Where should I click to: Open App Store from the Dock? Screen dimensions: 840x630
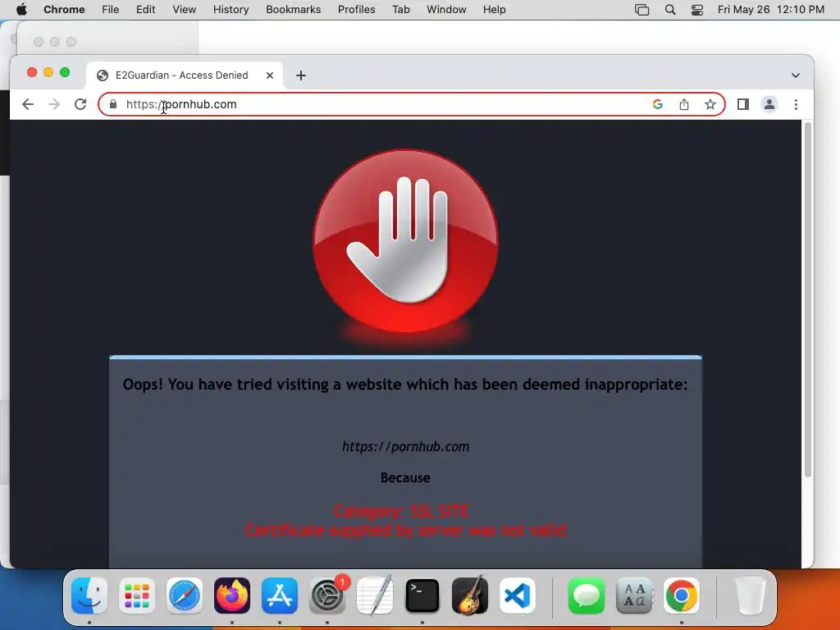coord(280,596)
